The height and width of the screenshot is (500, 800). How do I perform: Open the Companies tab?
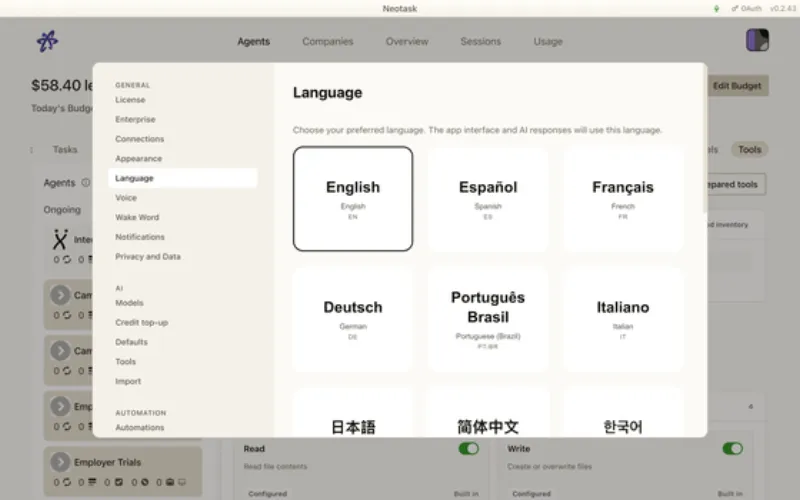pyautogui.click(x=328, y=41)
